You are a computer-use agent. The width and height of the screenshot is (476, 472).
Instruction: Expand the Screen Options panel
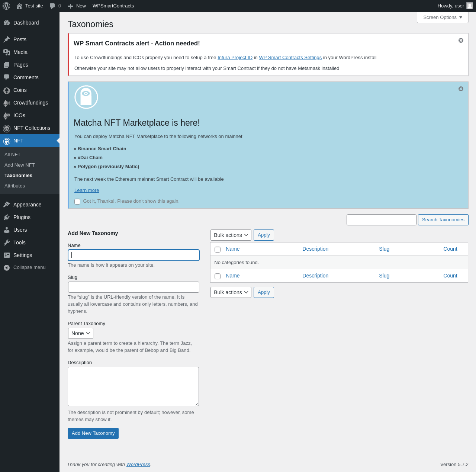tap(443, 17)
